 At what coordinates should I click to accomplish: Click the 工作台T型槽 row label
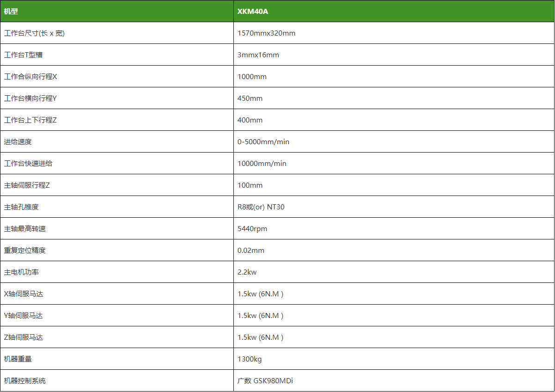(24, 55)
